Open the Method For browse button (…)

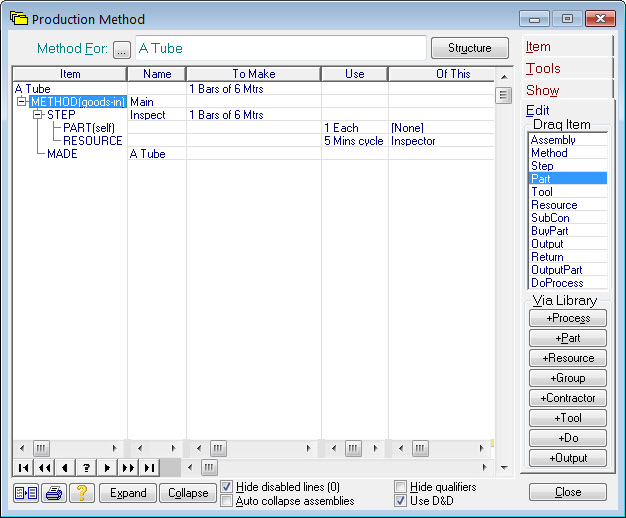[x=122, y=50]
